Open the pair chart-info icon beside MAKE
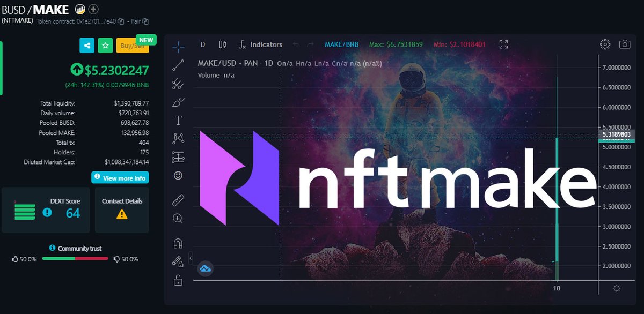 (x=80, y=9)
